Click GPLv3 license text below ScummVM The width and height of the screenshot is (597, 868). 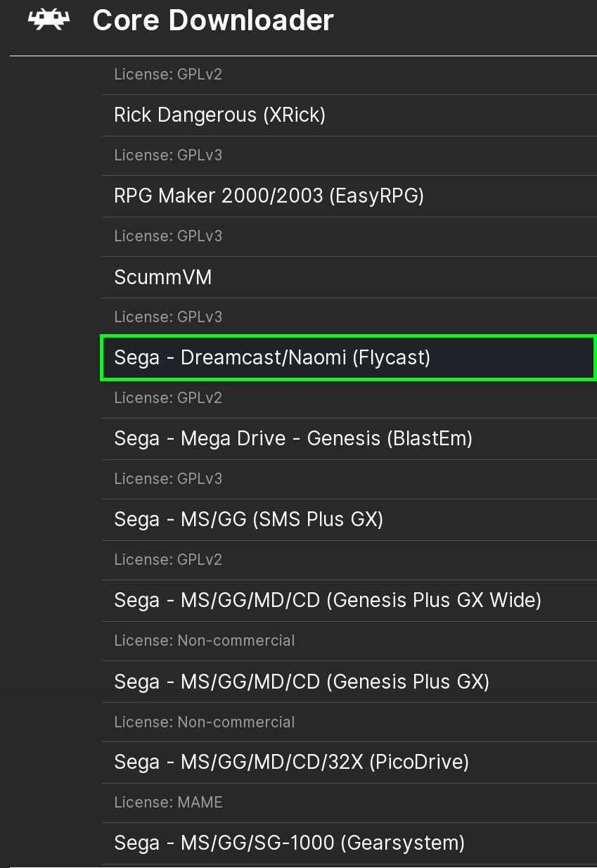tap(168, 317)
